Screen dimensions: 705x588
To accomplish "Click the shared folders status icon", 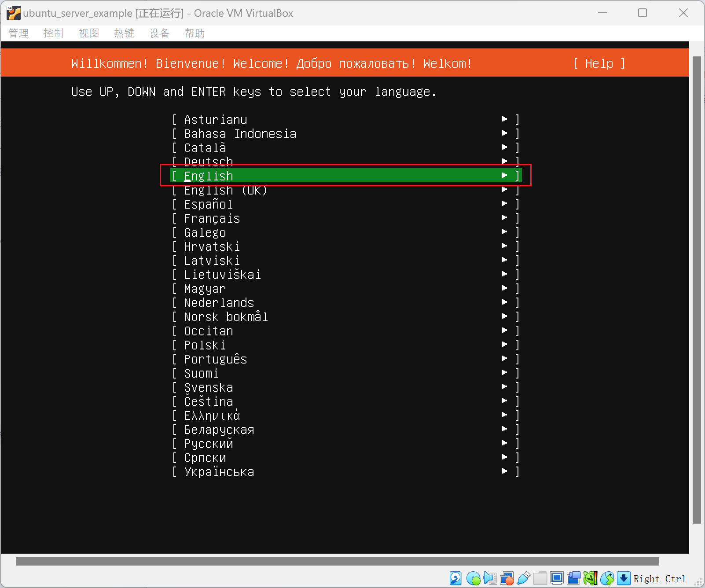I will (x=540, y=578).
